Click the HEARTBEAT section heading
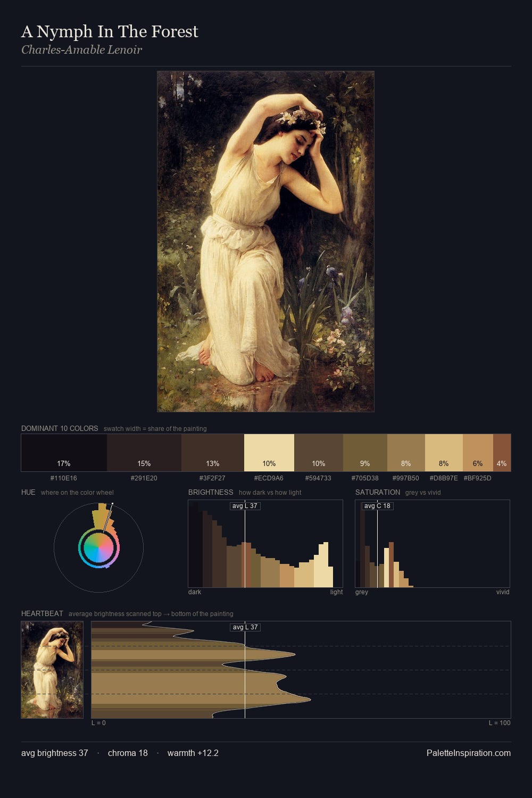This screenshot has width=532, height=798. 42,613
